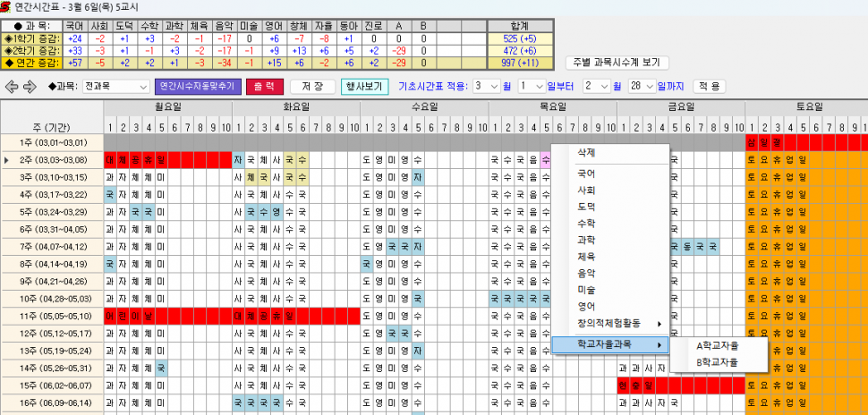Select the 11주 (05,05~05,10) week row
This screenshot has width=868, height=415.
(52, 316)
